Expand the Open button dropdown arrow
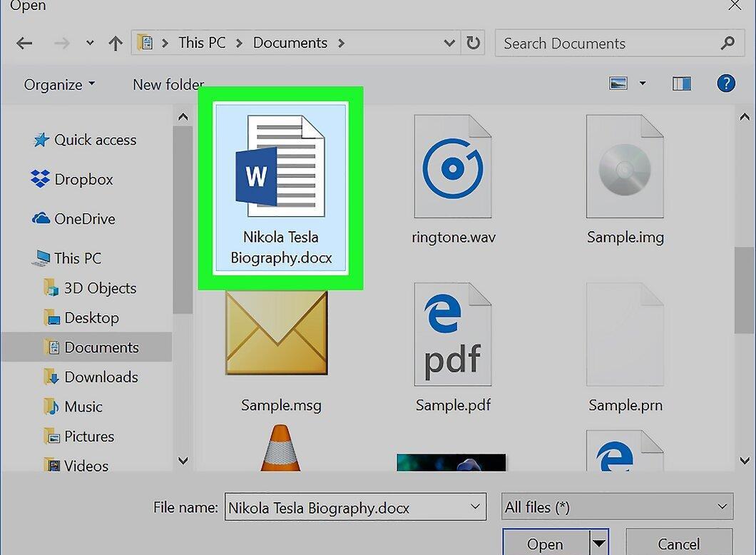The image size is (756, 555). click(599, 543)
